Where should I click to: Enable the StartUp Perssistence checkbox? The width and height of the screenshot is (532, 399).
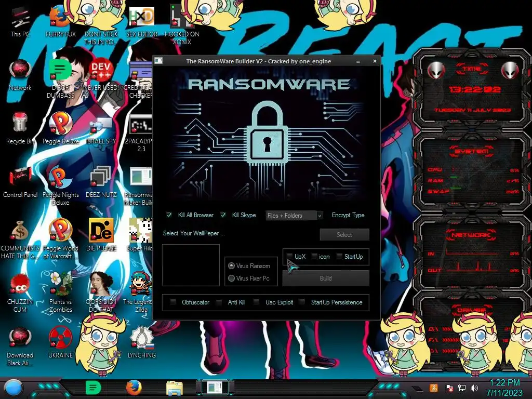[x=302, y=302]
